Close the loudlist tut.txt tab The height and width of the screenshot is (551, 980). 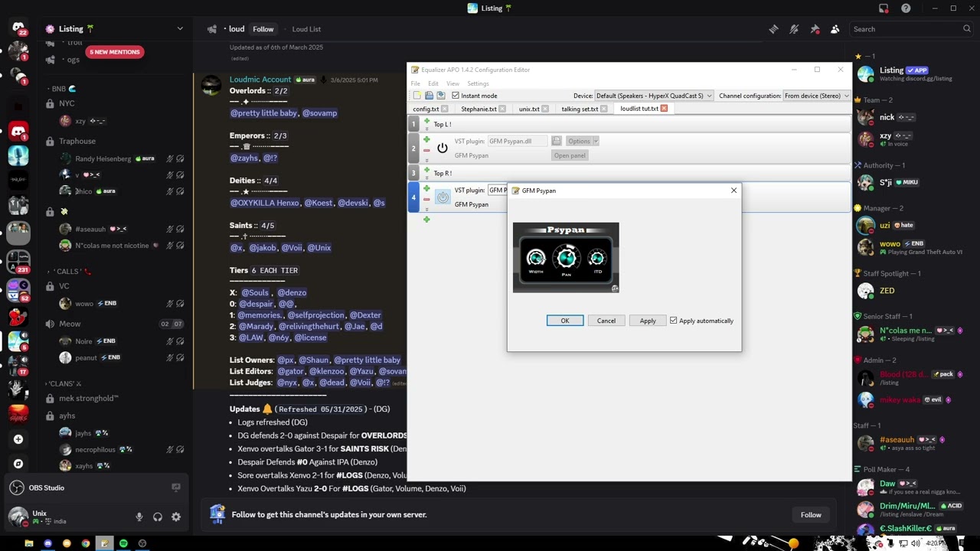pyautogui.click(x=664, y=109)
